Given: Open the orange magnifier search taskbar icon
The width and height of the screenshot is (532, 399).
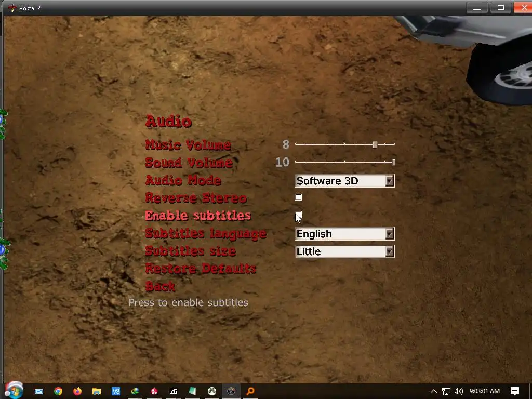Looking at the screenshot, I should (250, 391).
